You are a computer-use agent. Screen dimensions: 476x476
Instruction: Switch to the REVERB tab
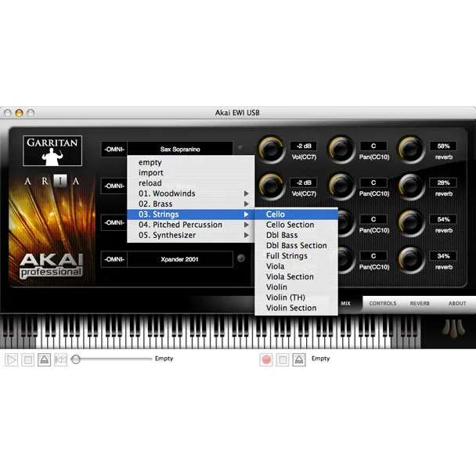coord(420,304)
